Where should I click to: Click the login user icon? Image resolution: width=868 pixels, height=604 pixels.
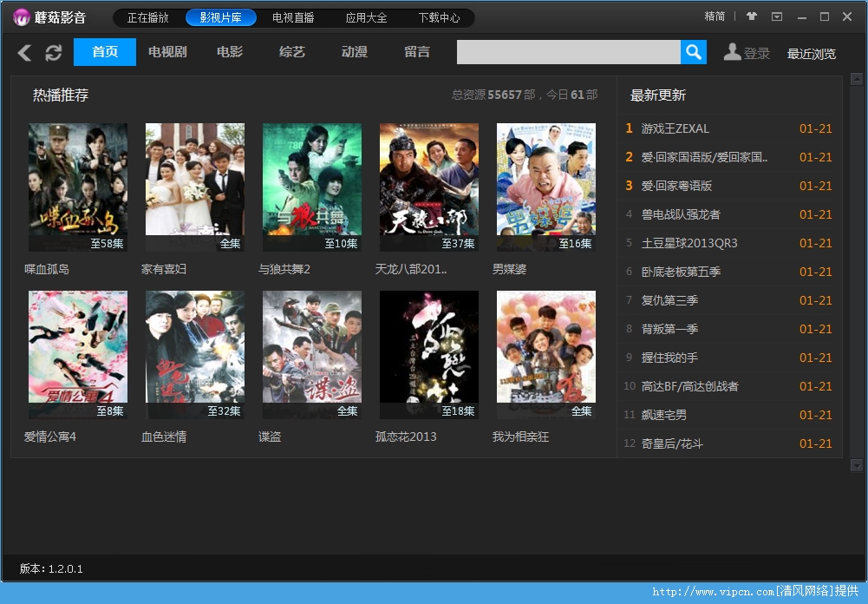click(x=733, y=52)
